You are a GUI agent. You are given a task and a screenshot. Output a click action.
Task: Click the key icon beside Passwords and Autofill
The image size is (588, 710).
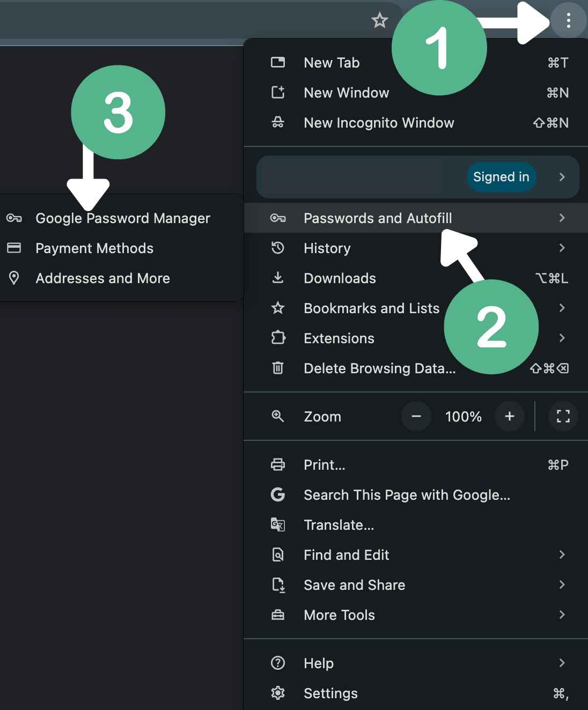click(x=278, y=218)
